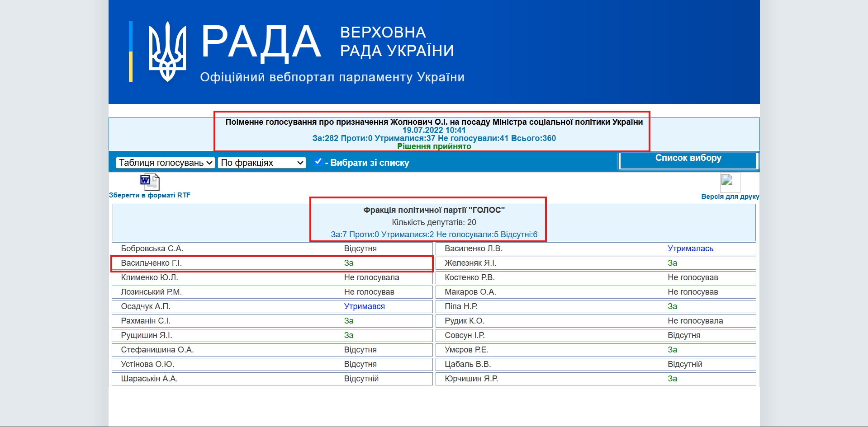Select deputy 'Костенко Р.В.' name
The image size is (868, 427).
[x=470, y=277]
